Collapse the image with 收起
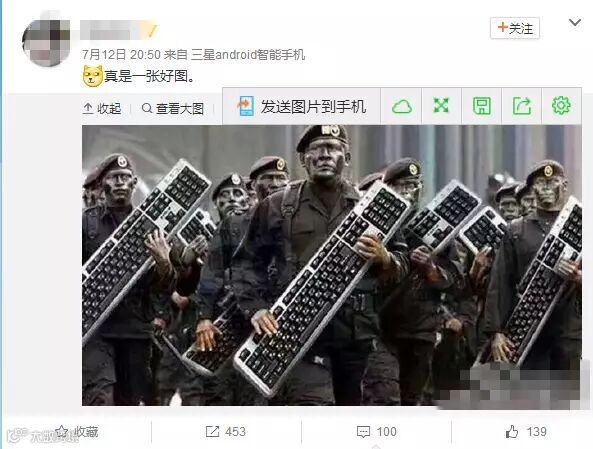Image resolution: width=593 pixels, height=449 pixels. (x=102, y=109)
